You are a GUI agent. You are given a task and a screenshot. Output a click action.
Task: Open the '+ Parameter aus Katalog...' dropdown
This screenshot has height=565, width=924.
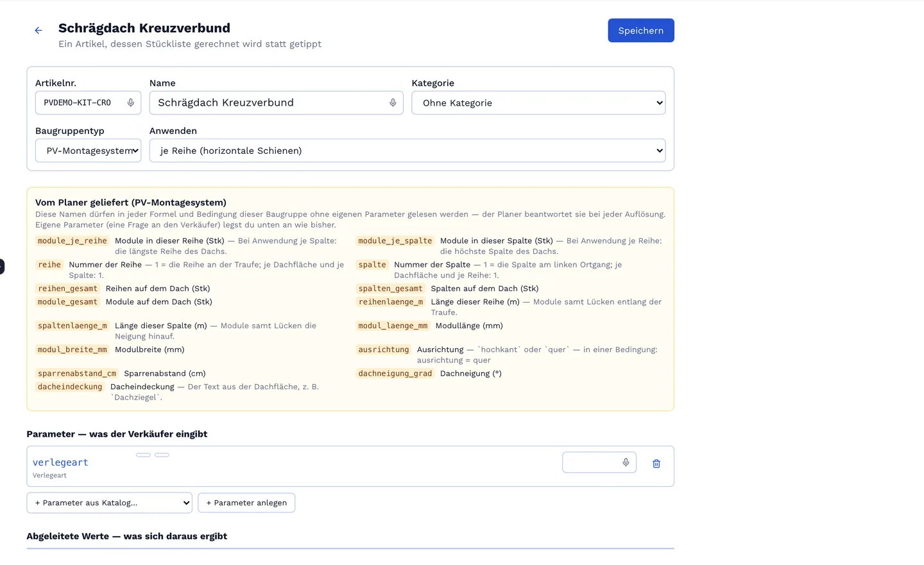tap(109, 503)
